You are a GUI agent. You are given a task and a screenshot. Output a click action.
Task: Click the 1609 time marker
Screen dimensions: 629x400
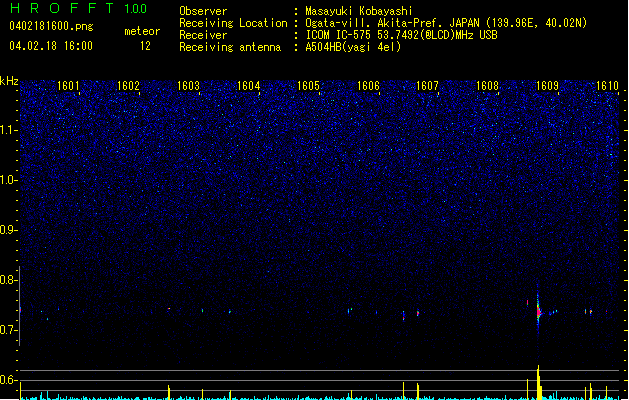pos(548,86)
